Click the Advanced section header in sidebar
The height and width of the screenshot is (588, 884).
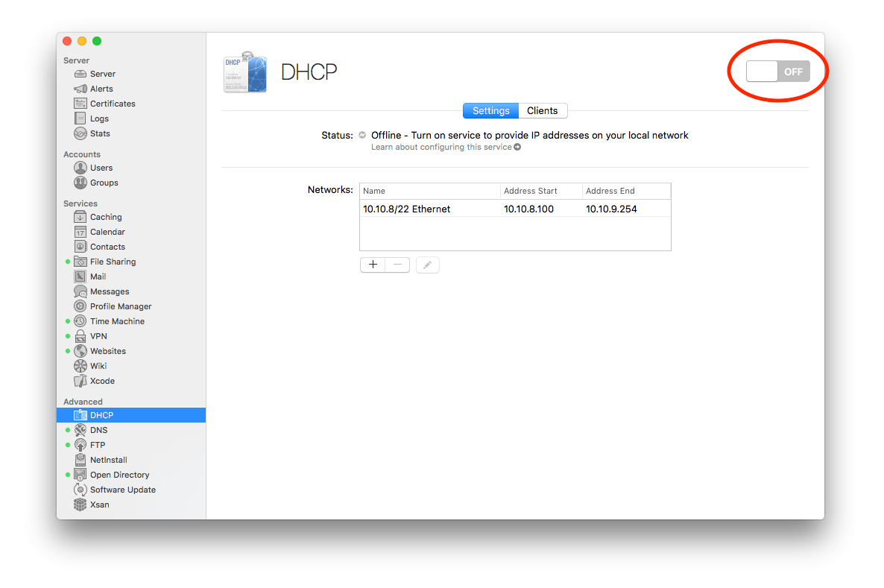(83, 402)
